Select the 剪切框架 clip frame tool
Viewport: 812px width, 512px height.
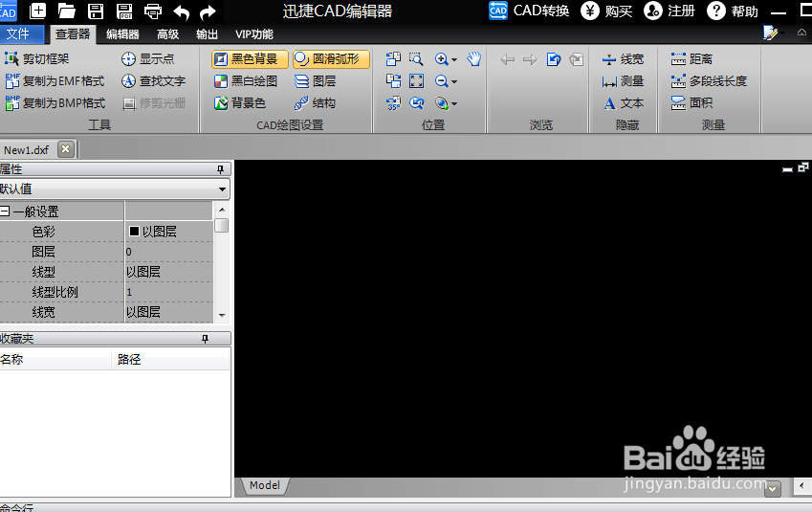tap(36, 59)
